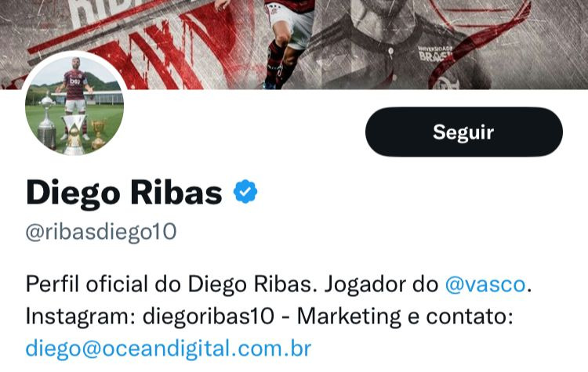Click the "BRASIL" sponsor text on the banner jersey
The image size is (588, 372).
[435, 56]
